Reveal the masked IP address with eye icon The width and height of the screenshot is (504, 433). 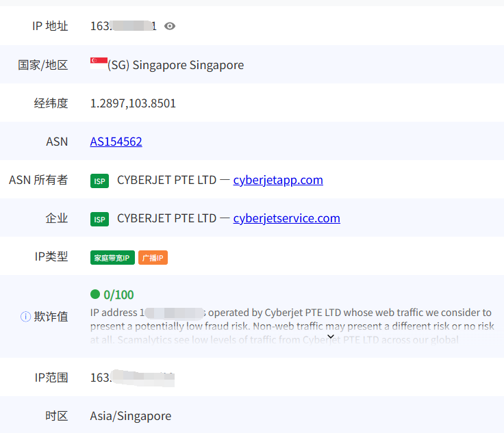[x=170, y=26]
